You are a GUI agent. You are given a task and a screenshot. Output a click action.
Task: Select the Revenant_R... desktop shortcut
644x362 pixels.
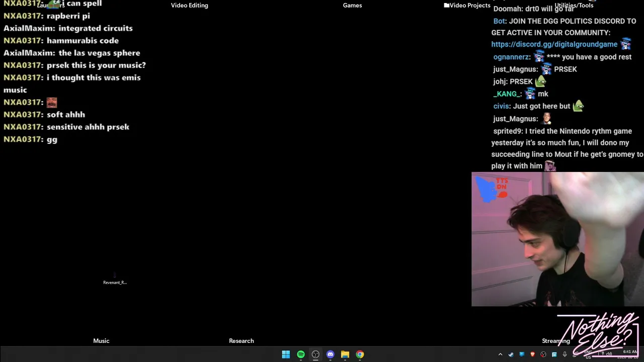pos(115,278)
